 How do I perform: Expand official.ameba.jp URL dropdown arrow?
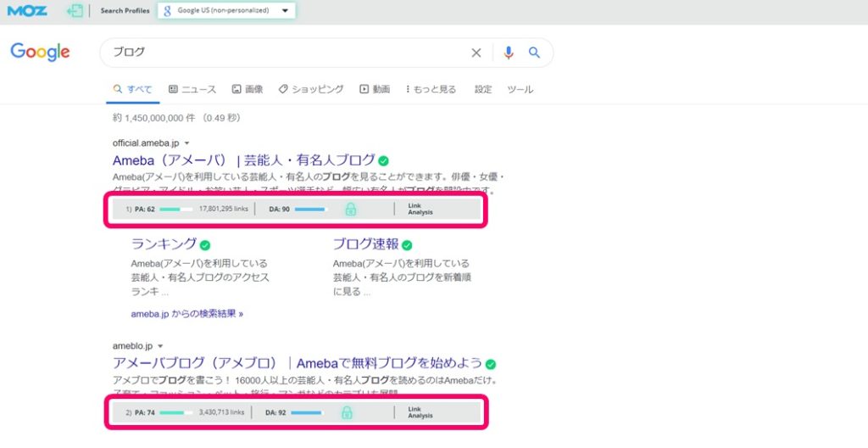pyautogui.click(x=186, y=143)
